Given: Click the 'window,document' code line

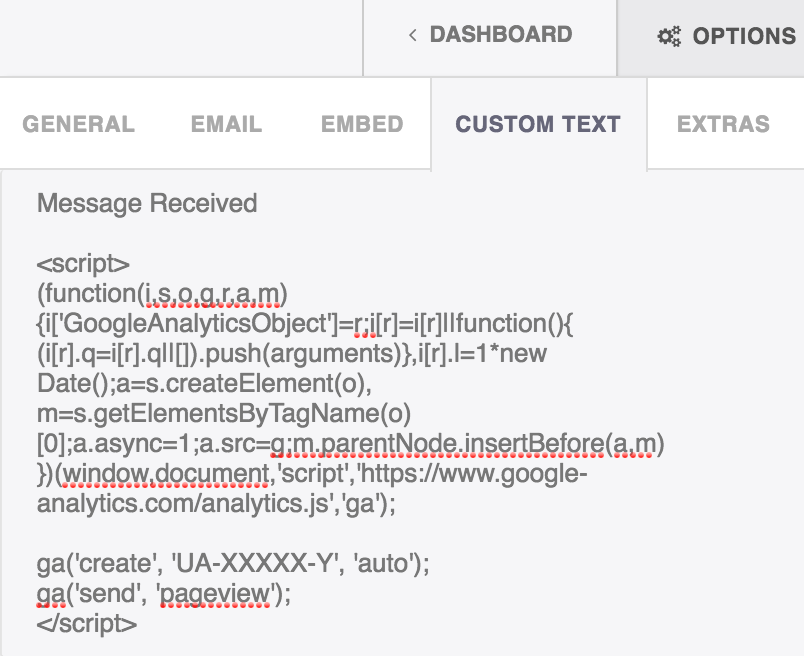Looking at the screenshot, I should (312, 474).
